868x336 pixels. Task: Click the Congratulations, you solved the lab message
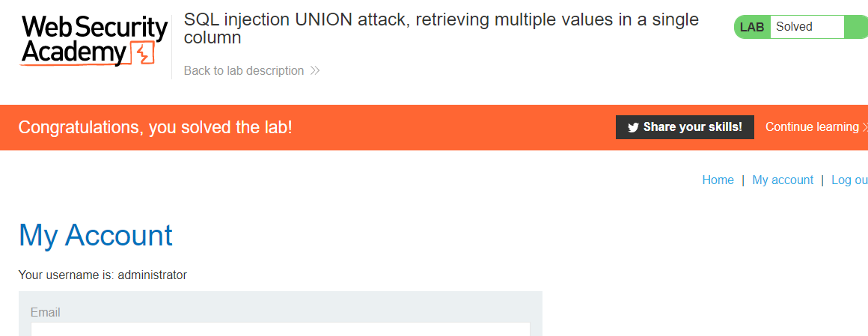pyautogui.click(x=156, y=127)
